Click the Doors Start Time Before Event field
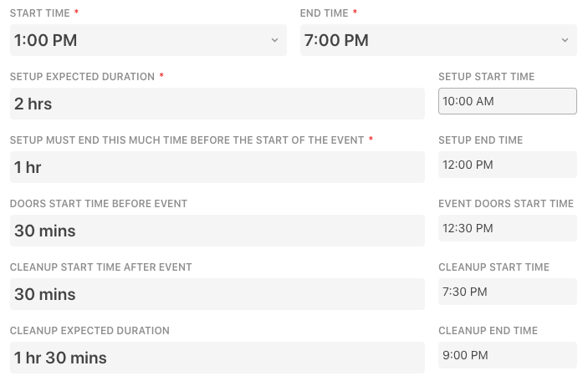Viewport: 588px width, 381px height. (x=217, y=231)
